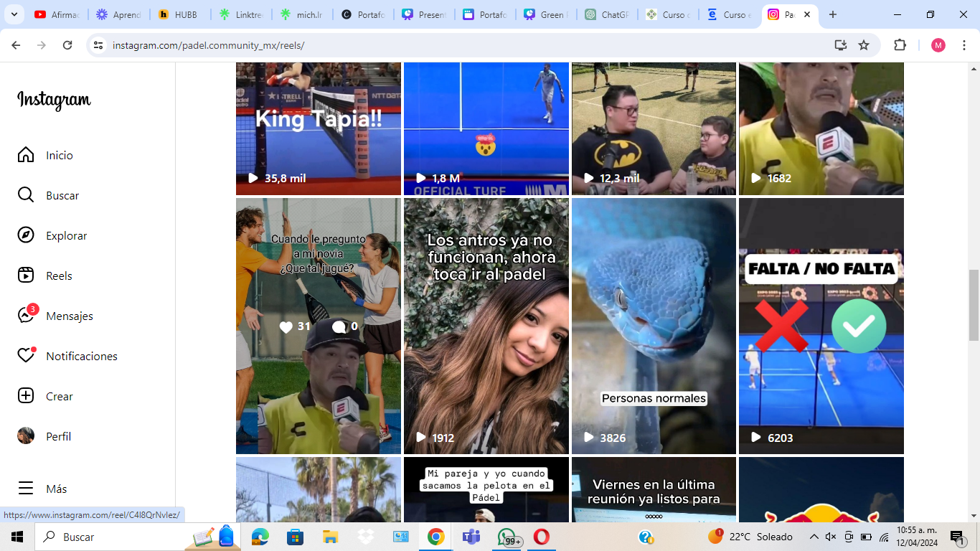Show hidden system tray icons chevron
Viewport: 980px width, 551px height.
[814, 537]
